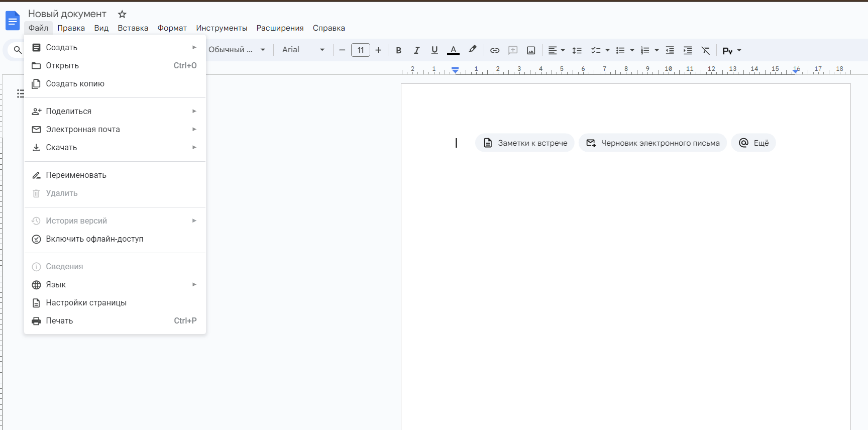Screen dimensions: 868x430
Task: Select the highlight color pen icon
Action: click(x=472, y=50)
